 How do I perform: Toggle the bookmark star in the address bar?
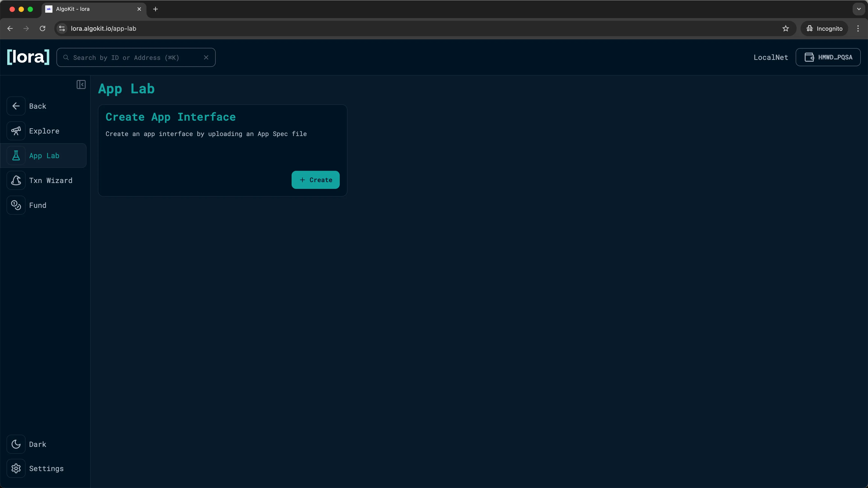click(x=785, y=28)
